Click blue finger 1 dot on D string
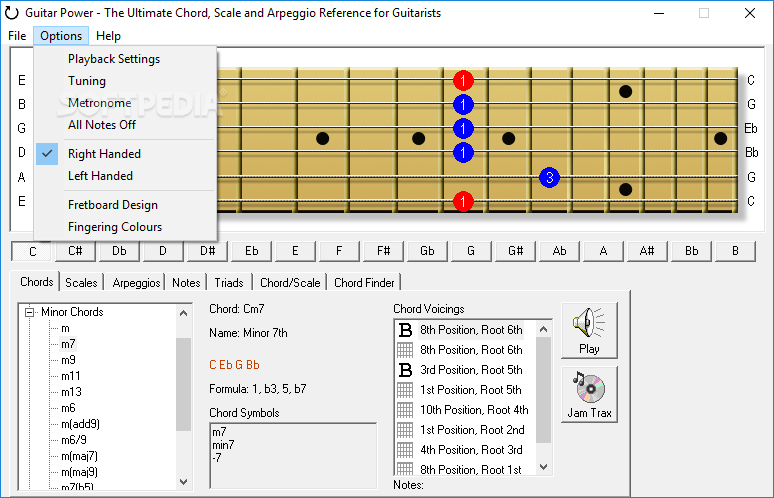This screenshot has height=498, width=774. point(463,153)
